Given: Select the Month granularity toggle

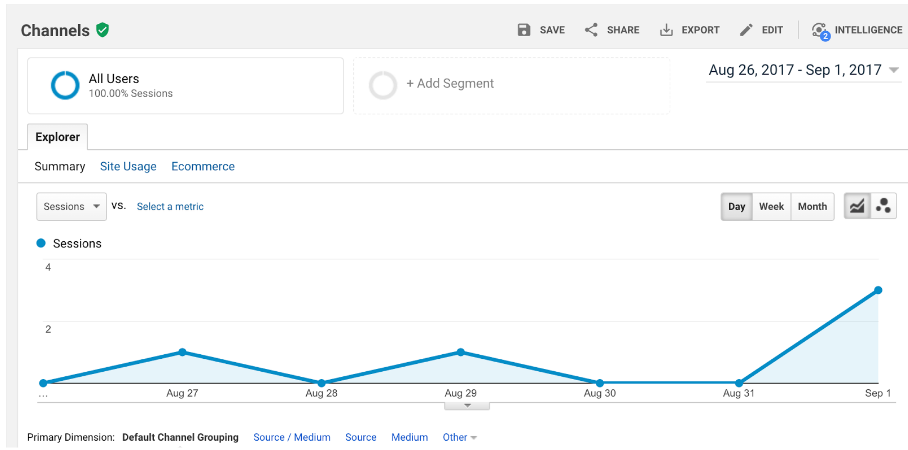Looking at the screenshot, I should (x=812, y=207).
